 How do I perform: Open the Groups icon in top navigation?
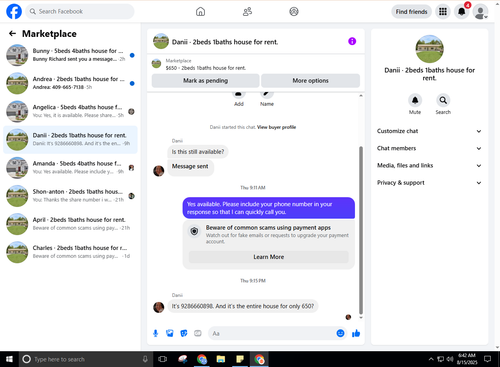click(294, 12)
